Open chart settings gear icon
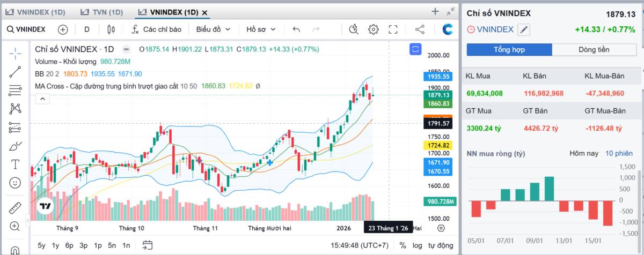 (374, 29)
